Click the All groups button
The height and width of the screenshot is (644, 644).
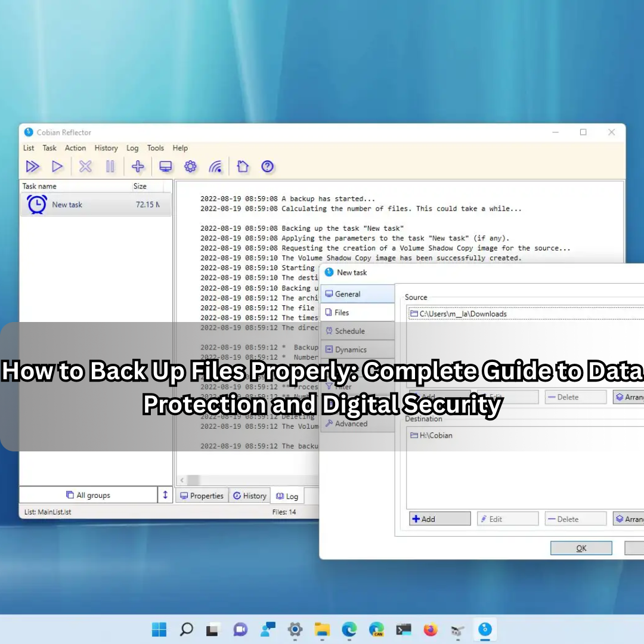tap(88, 495)
